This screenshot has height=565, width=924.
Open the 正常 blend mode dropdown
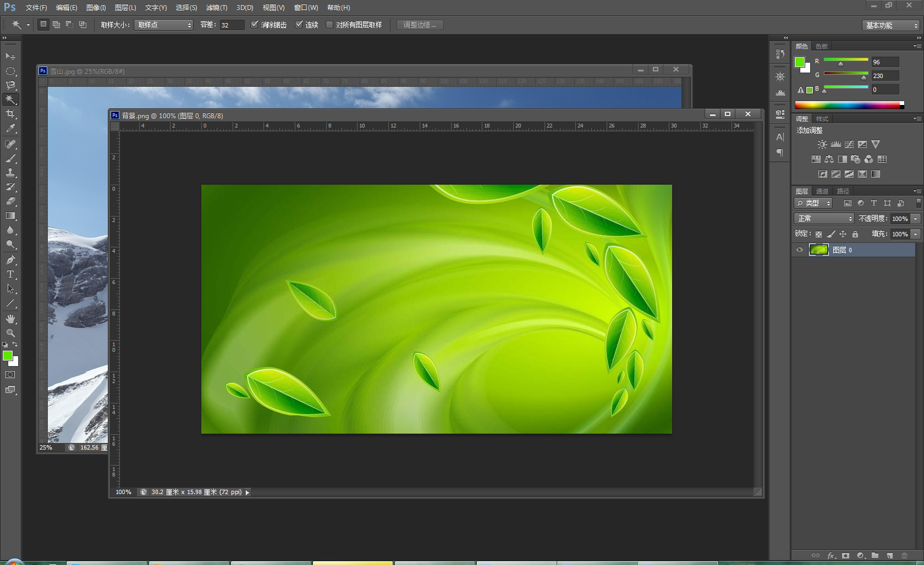(824, 219)
